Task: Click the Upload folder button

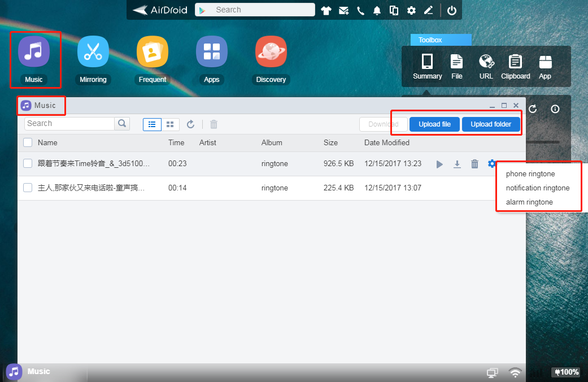Action: 491,124
